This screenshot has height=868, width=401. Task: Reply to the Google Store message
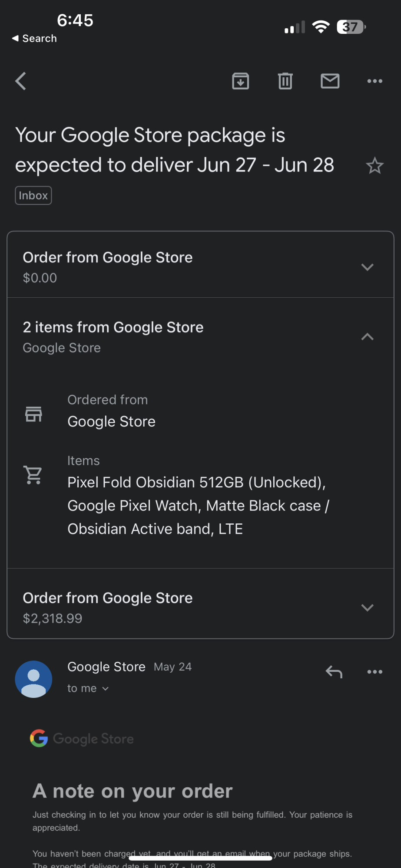point(334,672)
